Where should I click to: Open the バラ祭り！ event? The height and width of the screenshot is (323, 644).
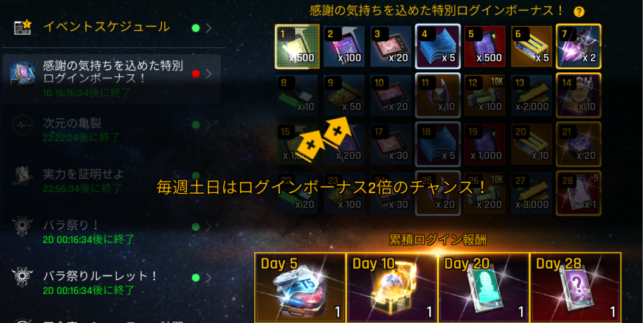[x=112, y=231]
